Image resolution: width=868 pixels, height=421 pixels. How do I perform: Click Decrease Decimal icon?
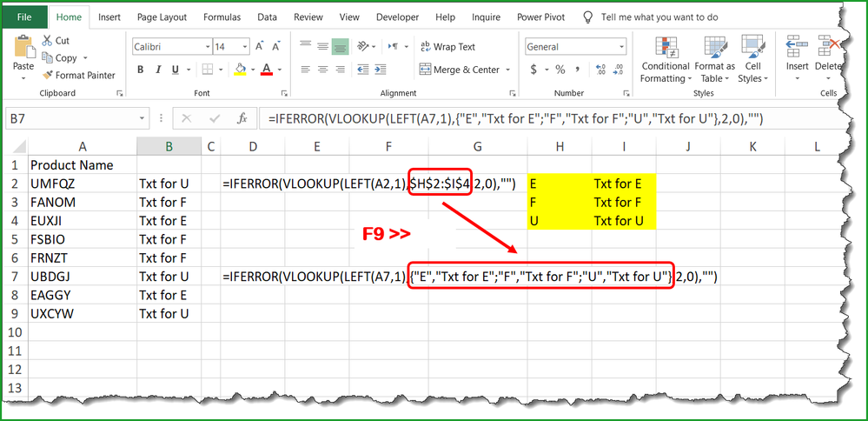[x=619, y=70]
